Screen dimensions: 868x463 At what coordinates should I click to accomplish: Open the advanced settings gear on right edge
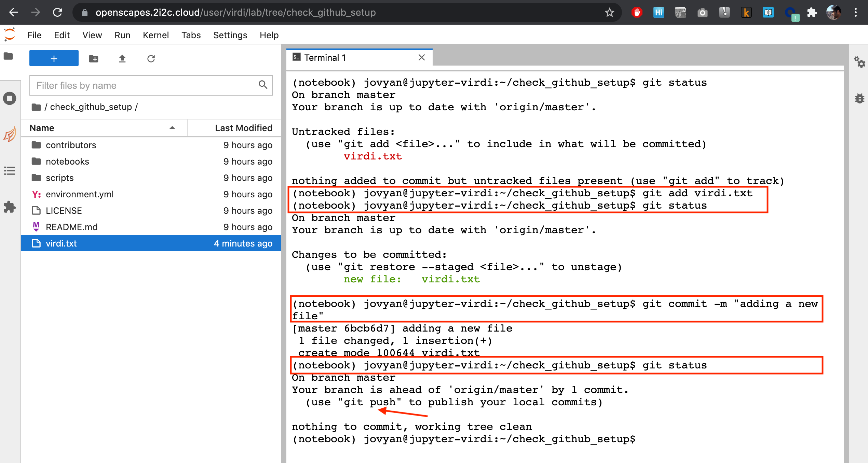(860, 62)
